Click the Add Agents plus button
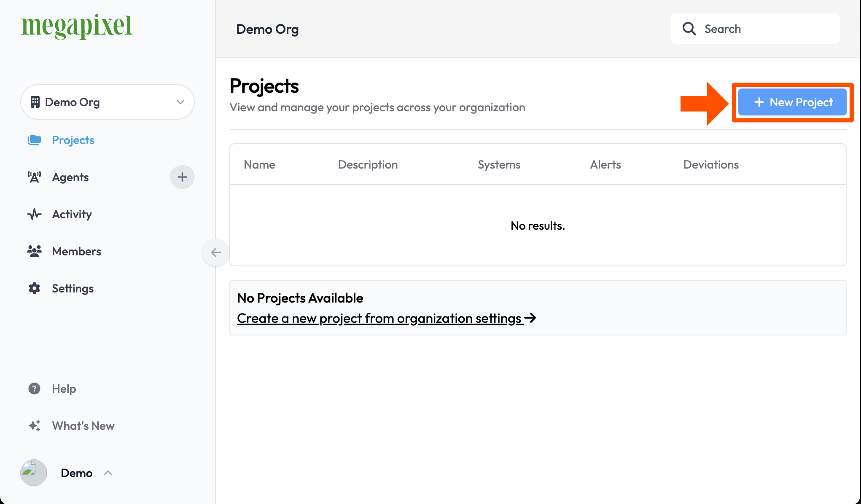 [182, 177]
